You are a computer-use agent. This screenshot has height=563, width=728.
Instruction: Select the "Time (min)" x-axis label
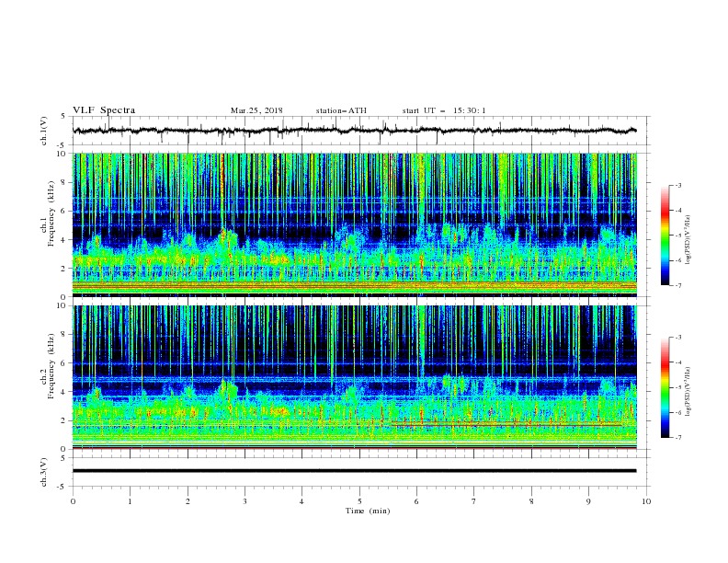click(x=368, y=511)
